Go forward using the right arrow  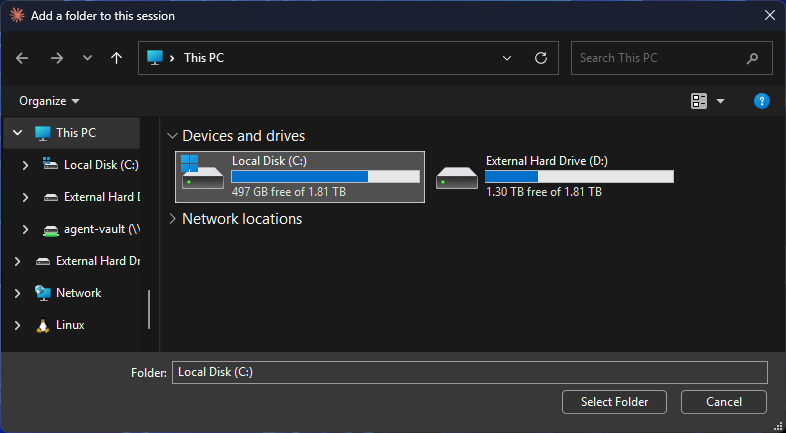[x=57, y=58]
